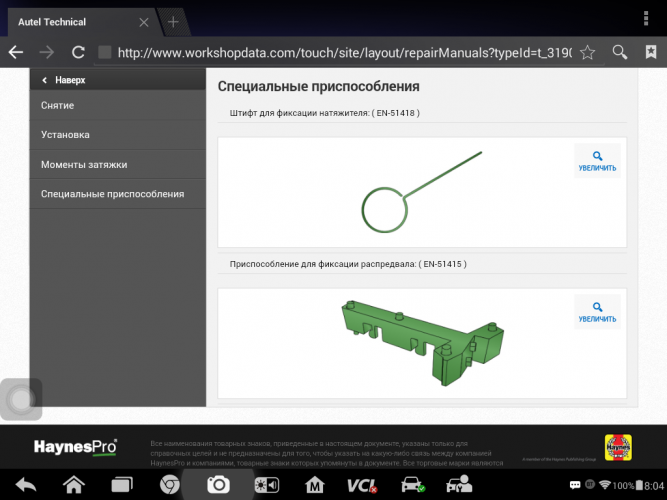Bookmark the page with the star icon
Viewport: 667px width, 500px height.
(x=587, y=52)
